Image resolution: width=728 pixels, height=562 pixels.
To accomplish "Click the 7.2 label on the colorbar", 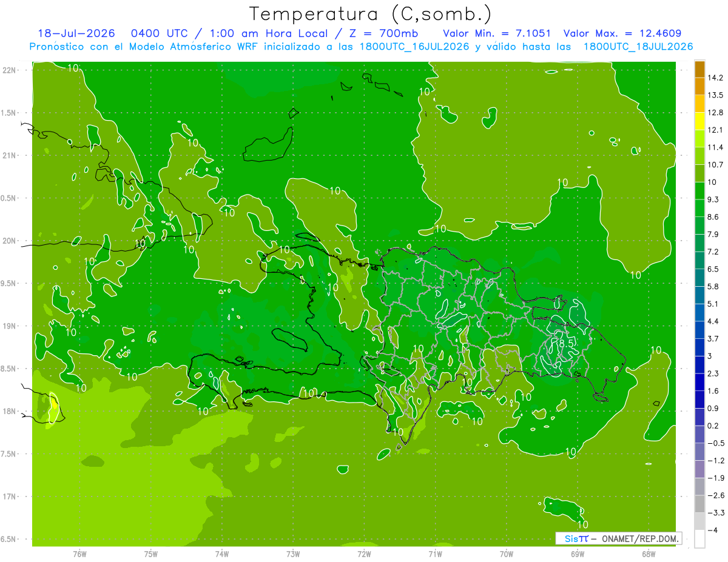I will [x=713, y=252].
